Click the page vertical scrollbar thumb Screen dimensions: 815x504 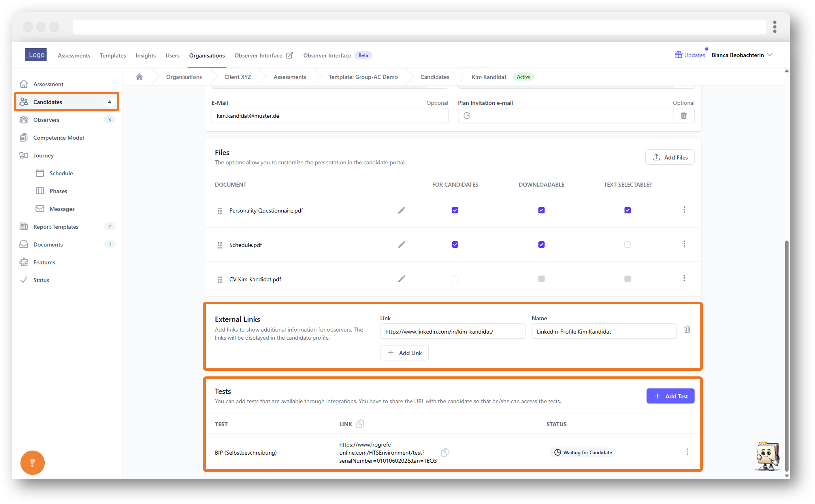786,356
